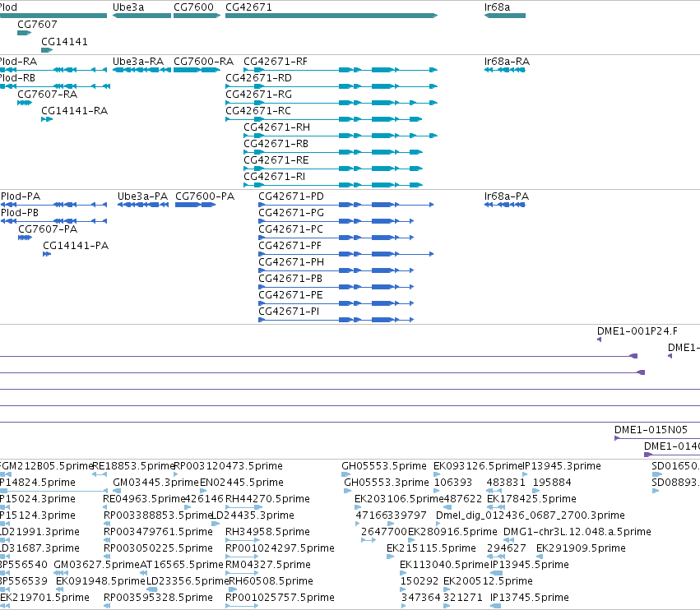Select the Ir68a gene label
Screen dimensions: 700x610
(x=497, y=7)
